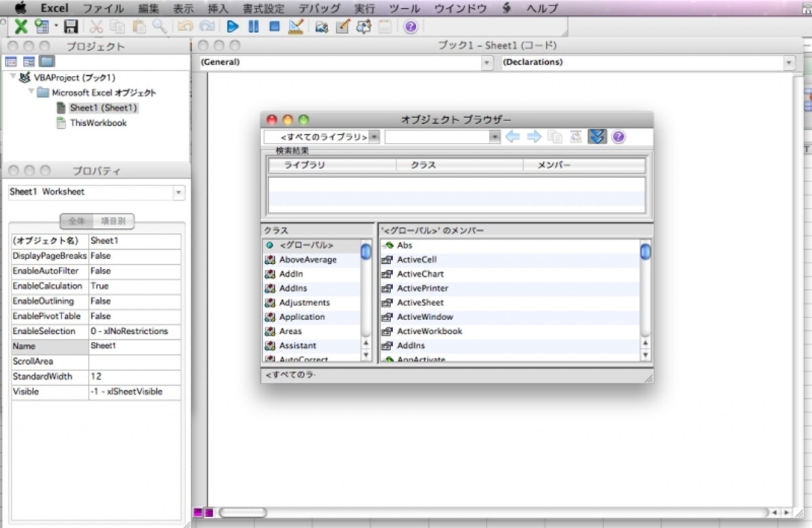Click the クラス column header in search results

459,165
